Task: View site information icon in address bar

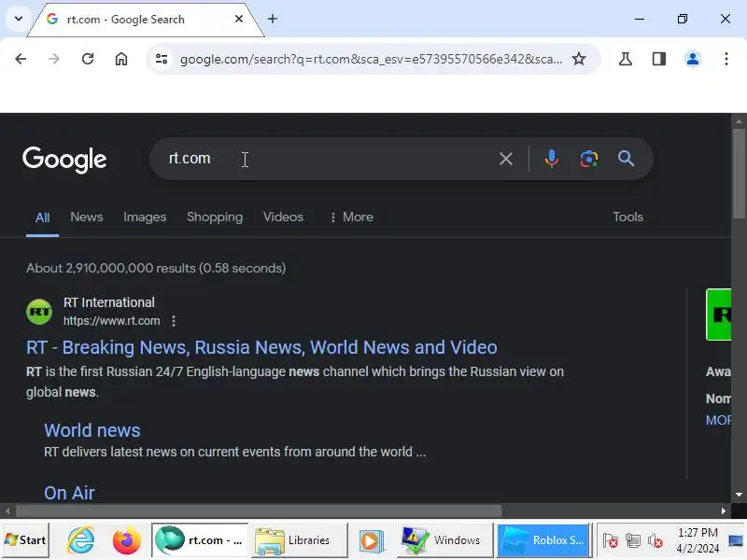Action: pyautogui.click(x=162, y=59)
